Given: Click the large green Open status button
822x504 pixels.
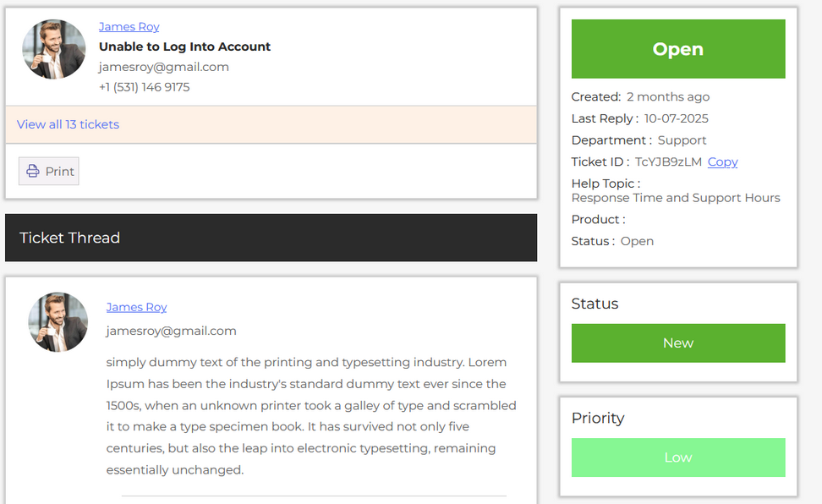Looking at the screenshot, I should pos(678,49).
